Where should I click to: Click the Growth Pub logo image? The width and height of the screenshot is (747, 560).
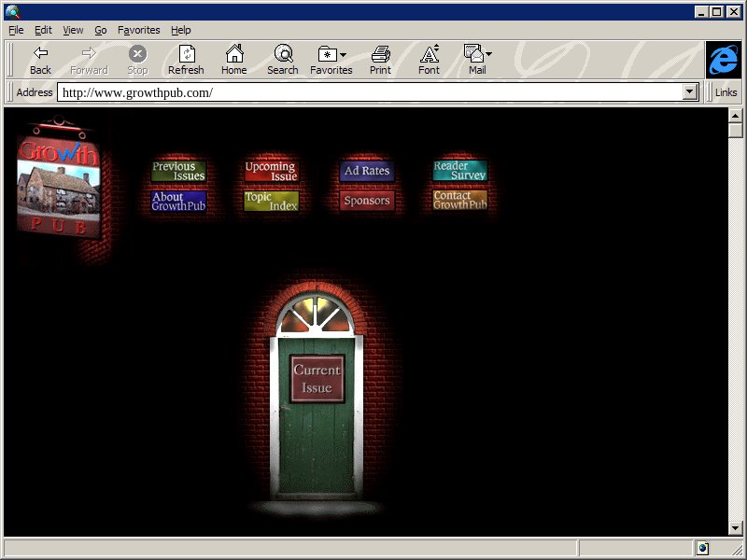click(58, 187)
